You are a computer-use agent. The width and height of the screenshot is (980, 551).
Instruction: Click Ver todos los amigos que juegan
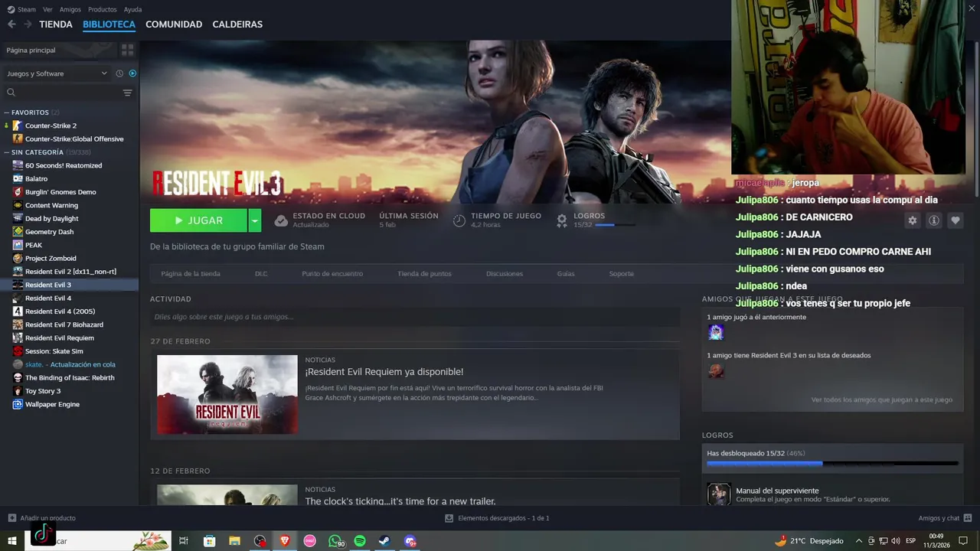[882, 399]
